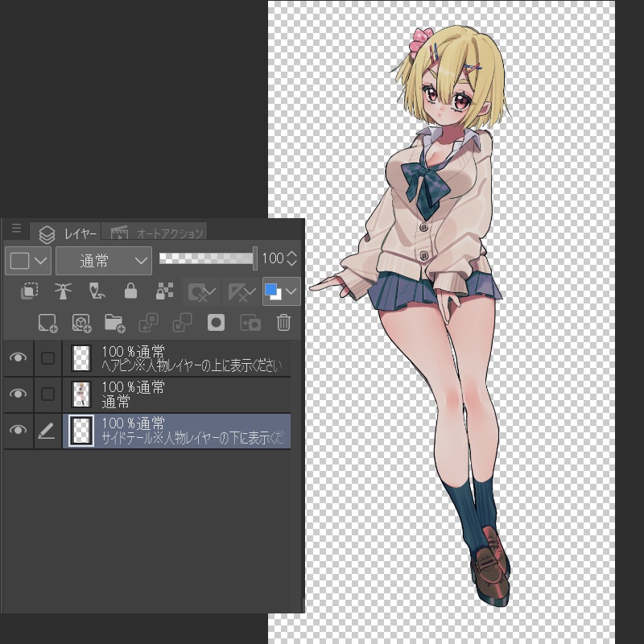Screen dimensions: 644x644
Task: Toggle visibility of the 通常 layer
Action: [18, 394]
